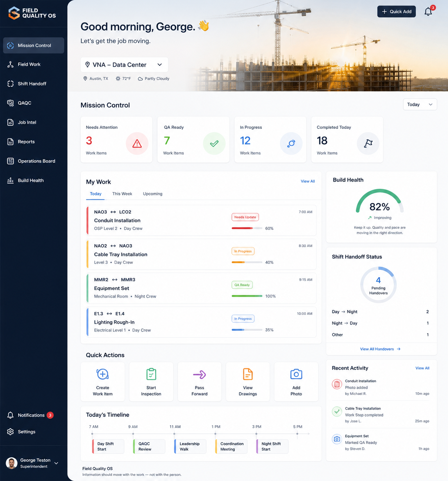This screenshot has height=481, width=448.
Task: Click the red 3 badge beside sidebar Notifications
Action: tap(50, 415)
